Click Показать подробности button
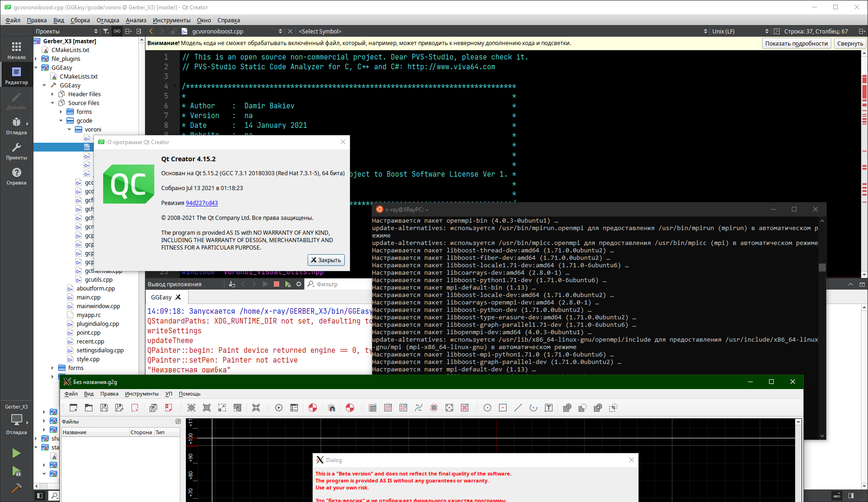Viewport: 868px width, 502px height. (796, 43)
